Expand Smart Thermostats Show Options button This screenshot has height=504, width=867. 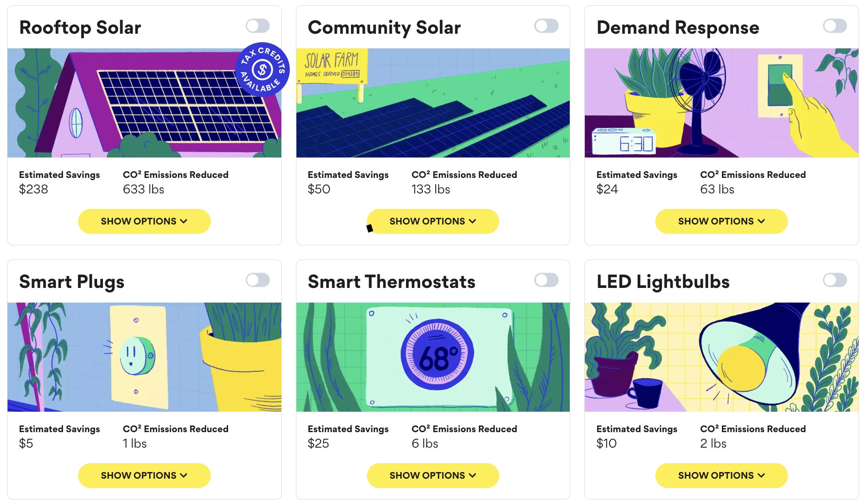click(433, 476)
